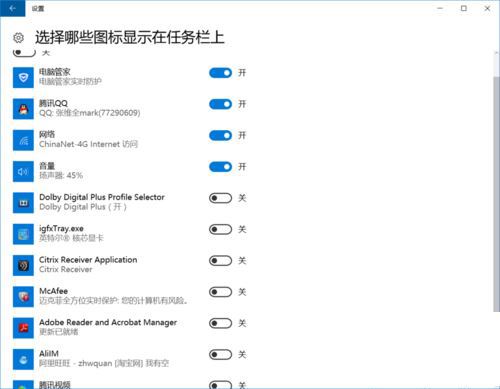This screenshot has width=500, height=389.
Task: Close the settings window
Action: [x=487, y=8]
